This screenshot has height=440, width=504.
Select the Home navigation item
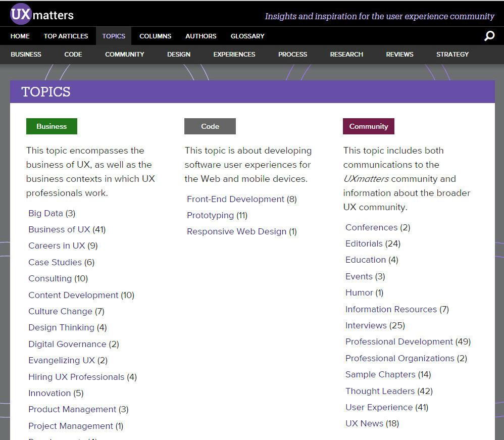[x=20, y=36]
